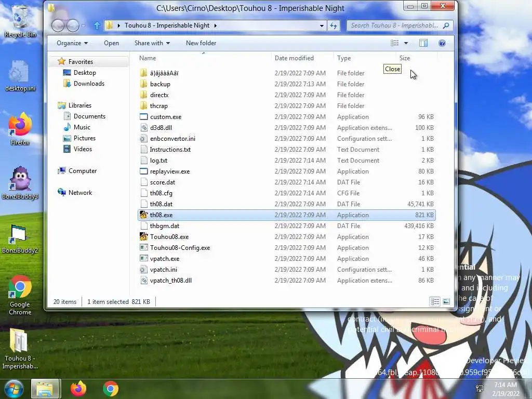Click File Explorer taskbar button
This screenshot has height=399, width=532.
(x=46, y=389)
